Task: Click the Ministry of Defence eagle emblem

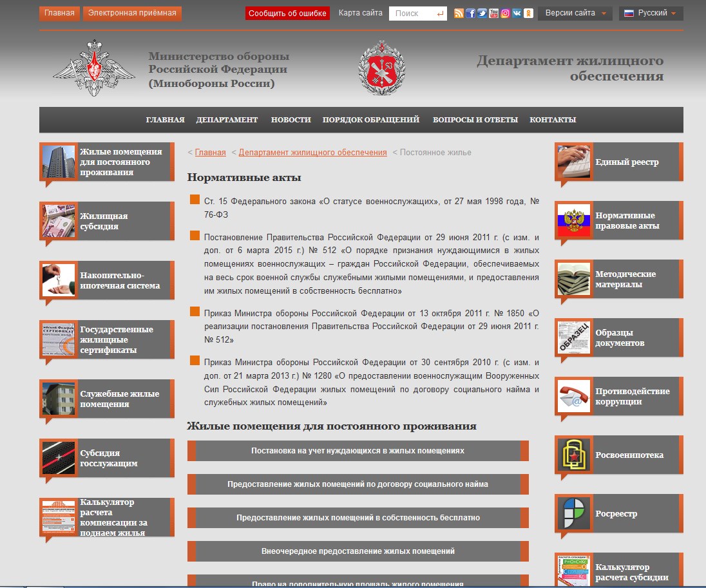Action: 94,68
